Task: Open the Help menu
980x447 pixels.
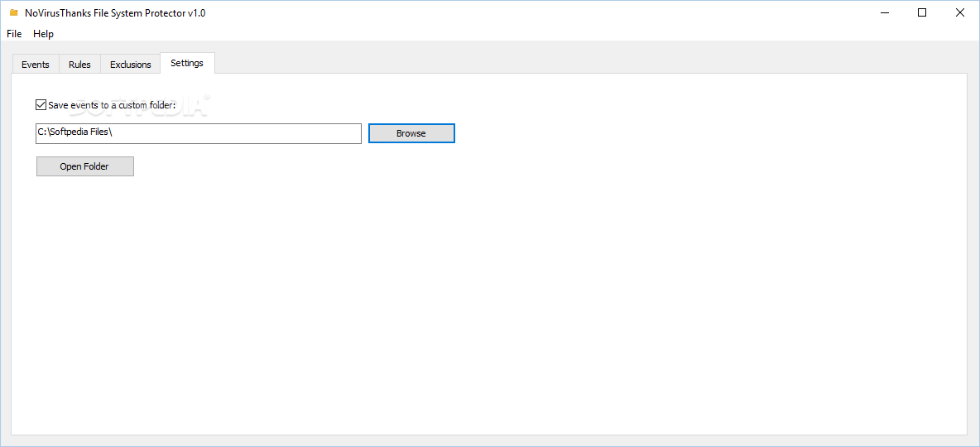Action: point(43,34)
